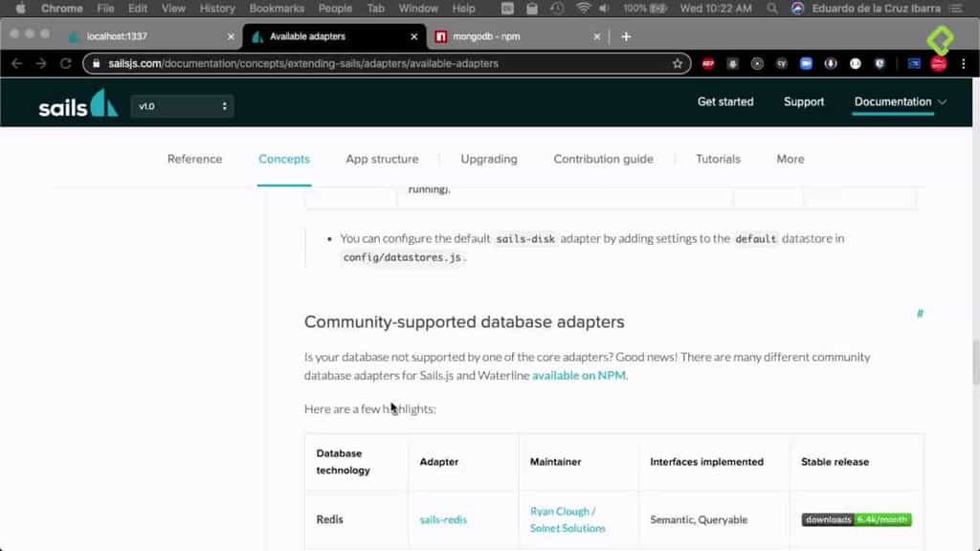The image size is (980, 551).
Task: Expand the Documentation dropdown
Action: pyautogui.click(x=898, y=101)
